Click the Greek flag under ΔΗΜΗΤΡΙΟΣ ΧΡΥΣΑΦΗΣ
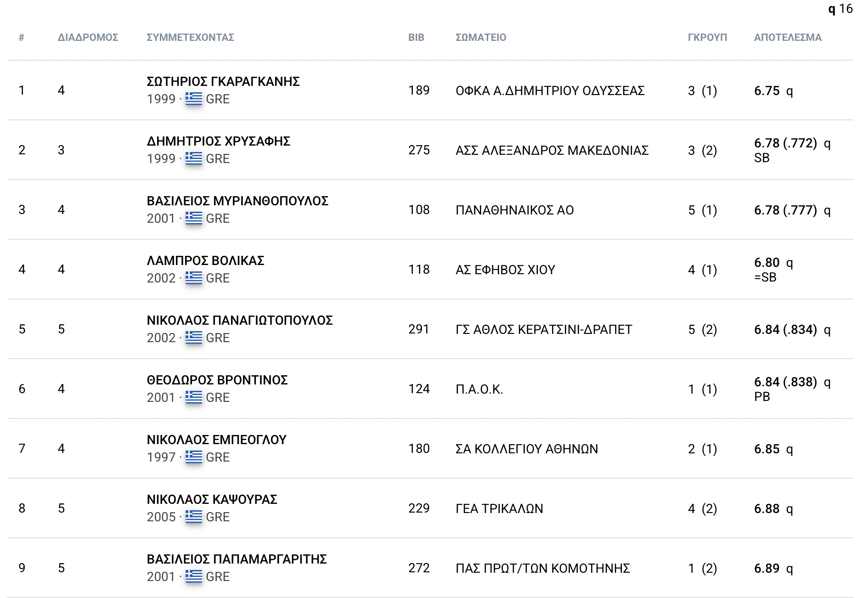The image size is (868, 598). (194, 158)
